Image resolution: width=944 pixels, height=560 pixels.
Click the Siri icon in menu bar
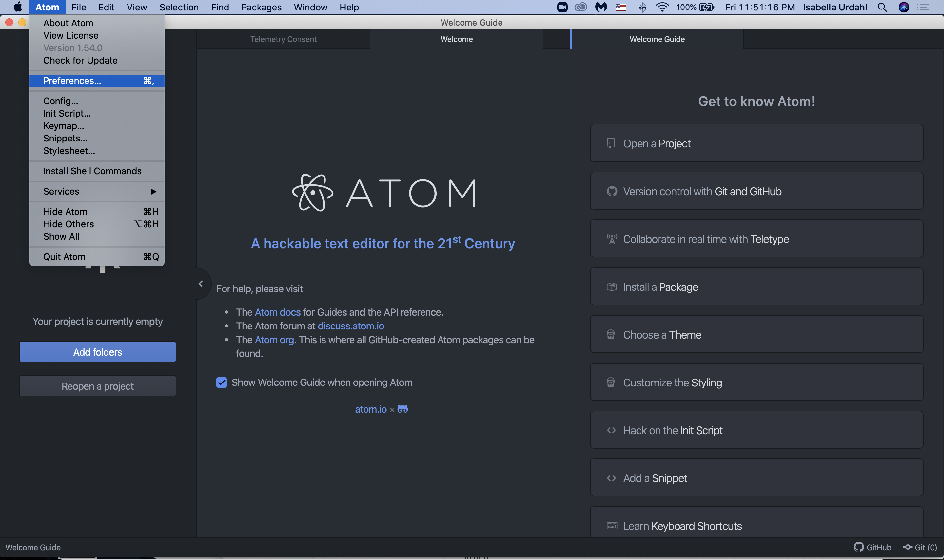[904, 7]
